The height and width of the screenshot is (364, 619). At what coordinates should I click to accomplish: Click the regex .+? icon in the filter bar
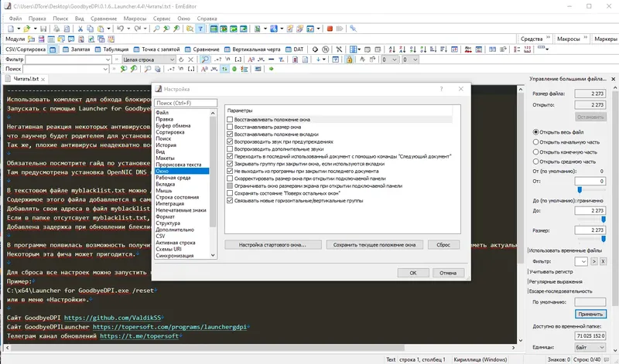[x=217, y=60]
